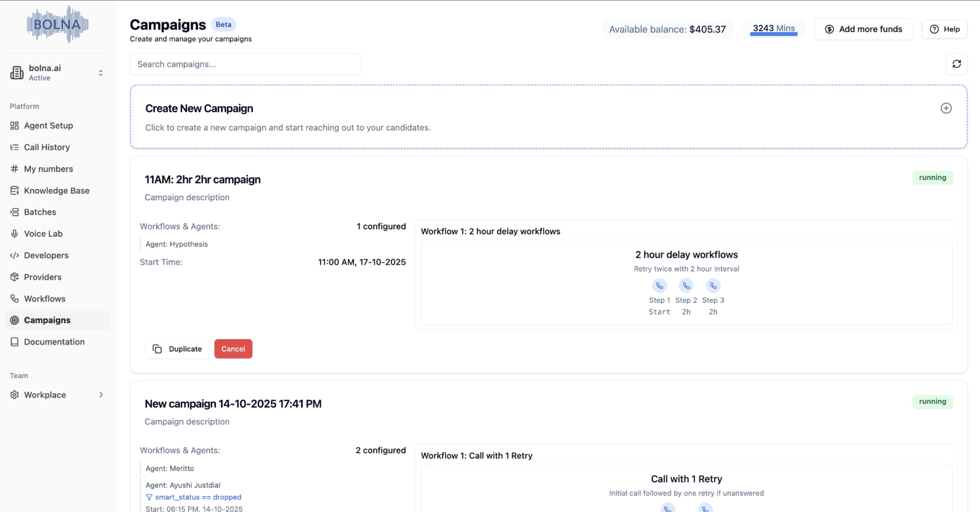Click the Search campaigns field

[245, 64]
